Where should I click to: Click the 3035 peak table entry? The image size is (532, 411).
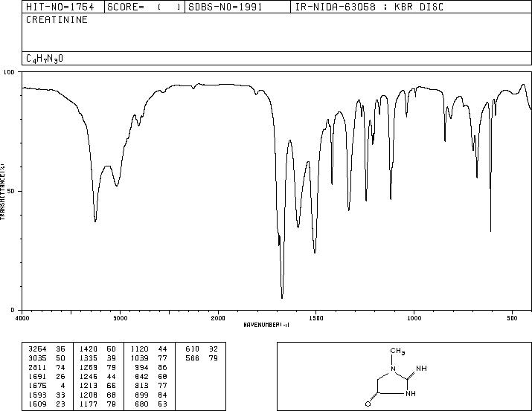point(38,358)
